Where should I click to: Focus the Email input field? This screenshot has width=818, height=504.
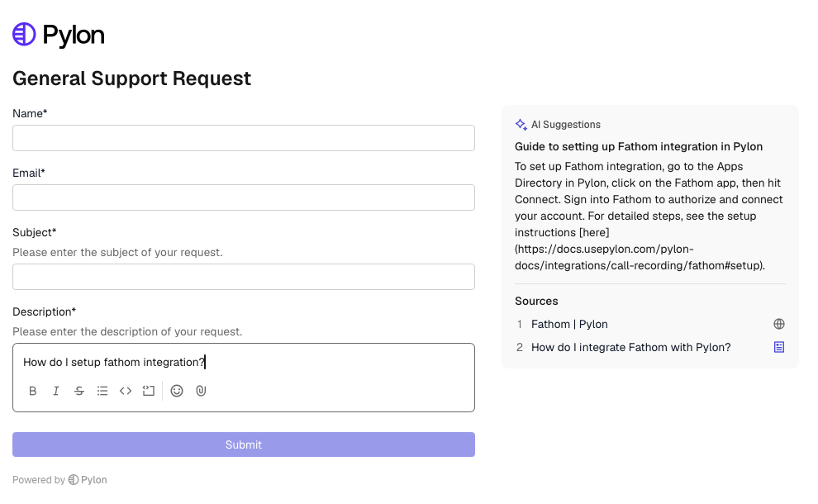(244, 197)
